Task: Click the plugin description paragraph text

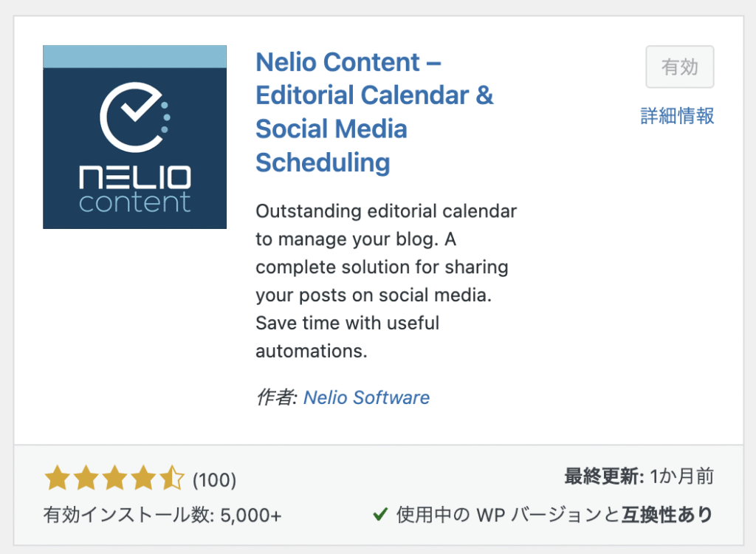Action: [386, 281]
